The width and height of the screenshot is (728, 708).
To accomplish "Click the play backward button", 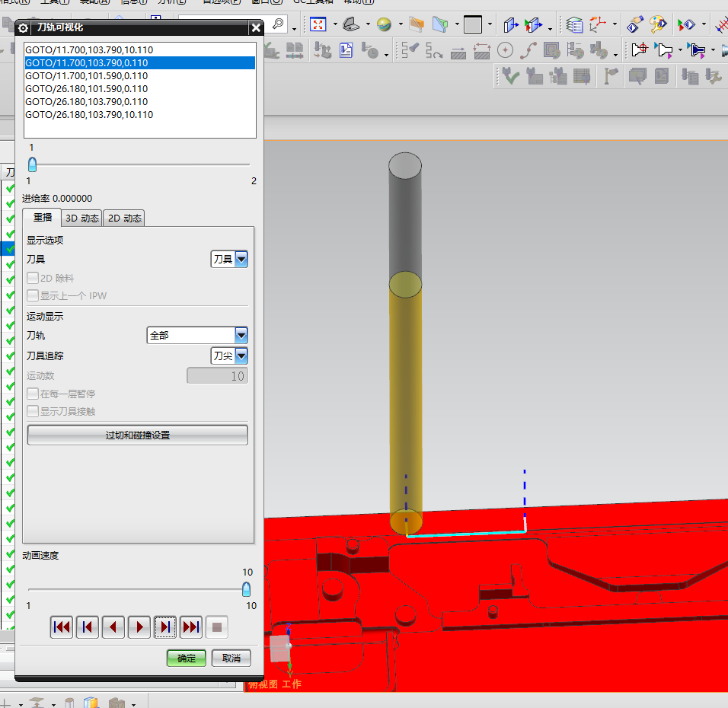I will (x=113, y=627).
